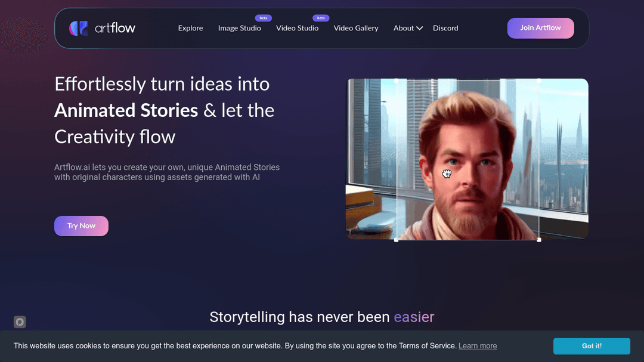This screenshot has width=644, height=362.
Task: Click the bottom-right crop handle on the preview
Action: (539, 240)
